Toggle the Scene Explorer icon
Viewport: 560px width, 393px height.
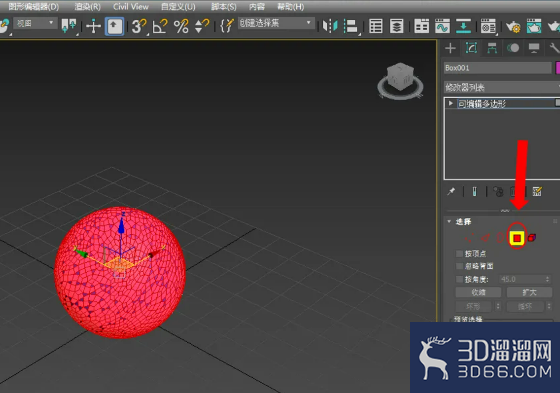376,26
